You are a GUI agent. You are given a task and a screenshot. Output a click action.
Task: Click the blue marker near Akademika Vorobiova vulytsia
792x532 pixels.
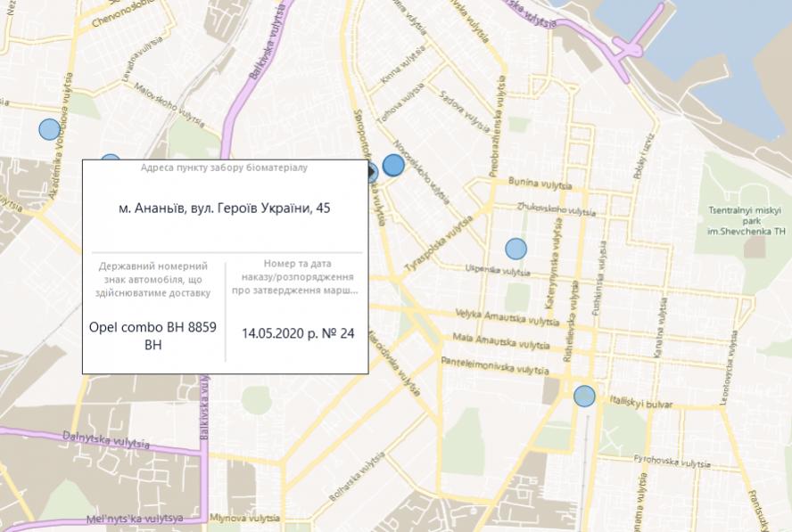(49, 129)
